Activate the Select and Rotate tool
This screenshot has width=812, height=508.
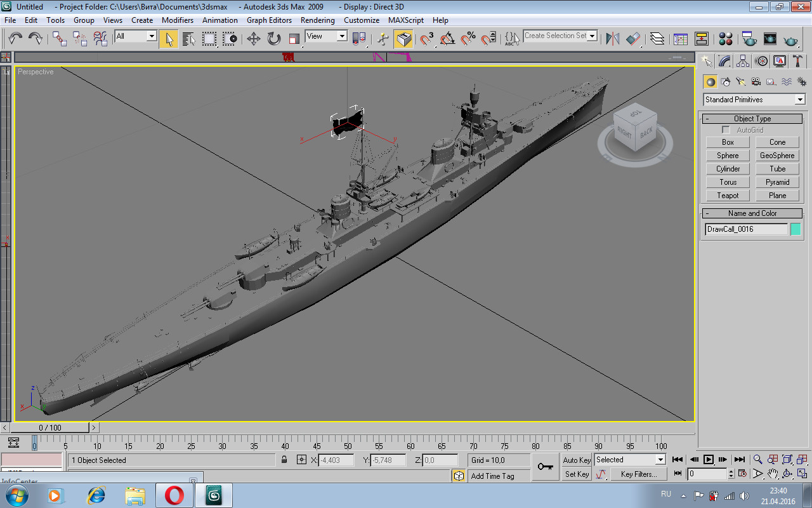(274, 39)
